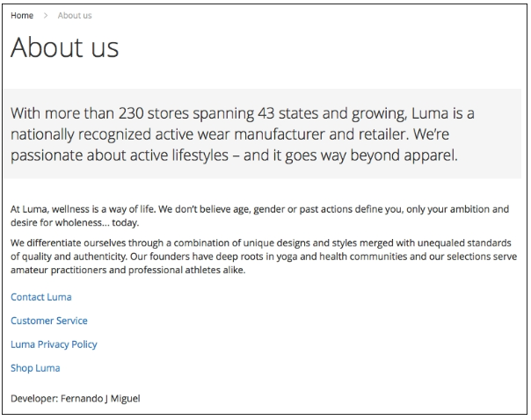Open the Contact Luma link

pos(41,298)
